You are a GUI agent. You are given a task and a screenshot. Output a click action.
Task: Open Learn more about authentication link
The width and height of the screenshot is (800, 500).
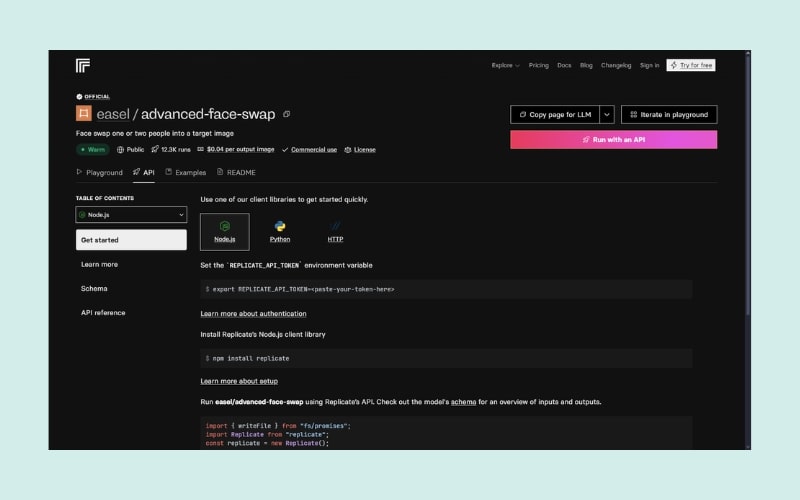pyautogui.click(x=253, y=313)
